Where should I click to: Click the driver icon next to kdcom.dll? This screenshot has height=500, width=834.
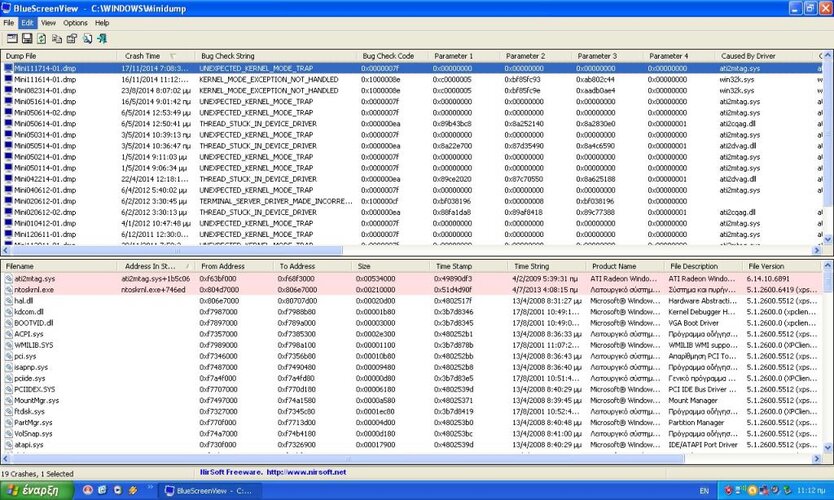click(9, 312)
